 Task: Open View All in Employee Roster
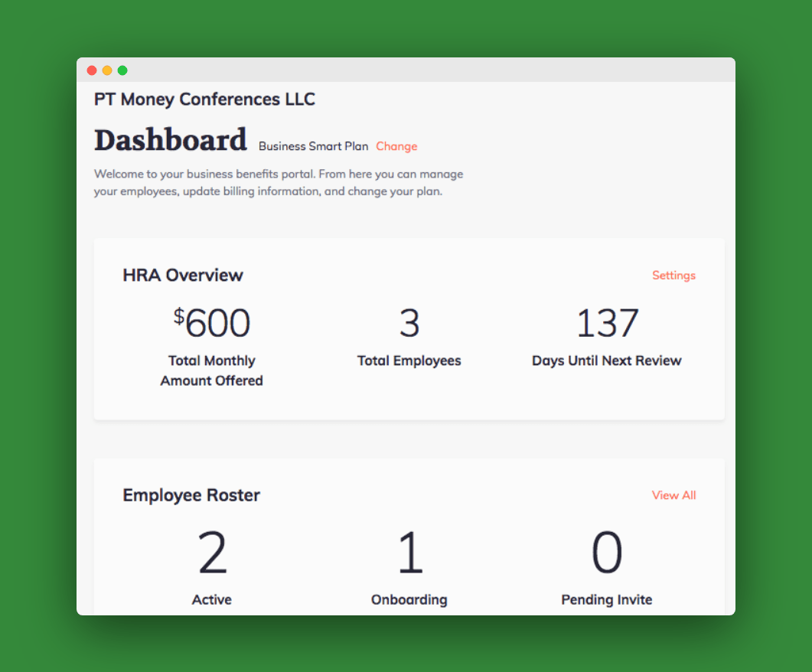[x=673, y=495]
